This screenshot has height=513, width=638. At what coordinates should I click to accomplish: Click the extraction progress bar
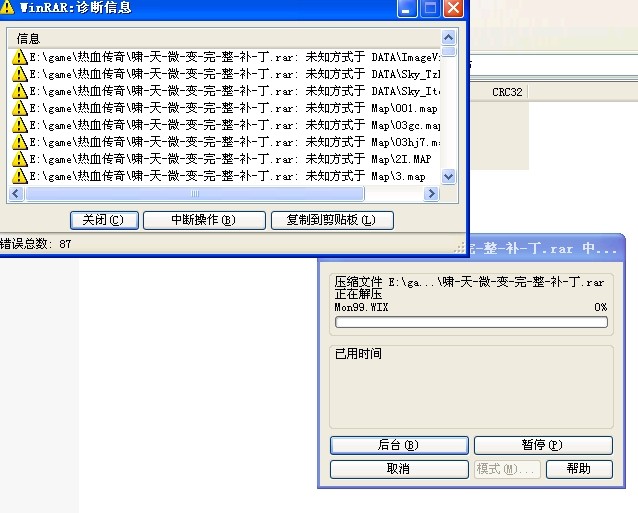[x=471, y=323]
